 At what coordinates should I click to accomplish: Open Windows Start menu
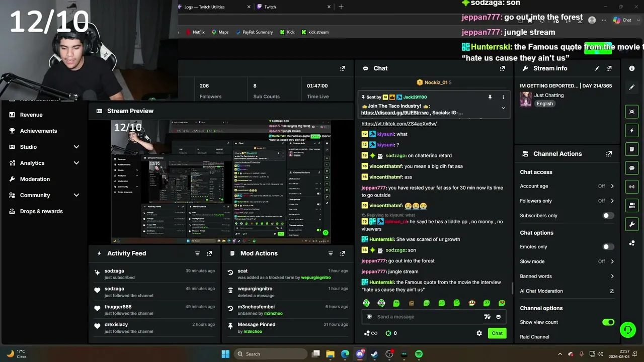[225, 354]
